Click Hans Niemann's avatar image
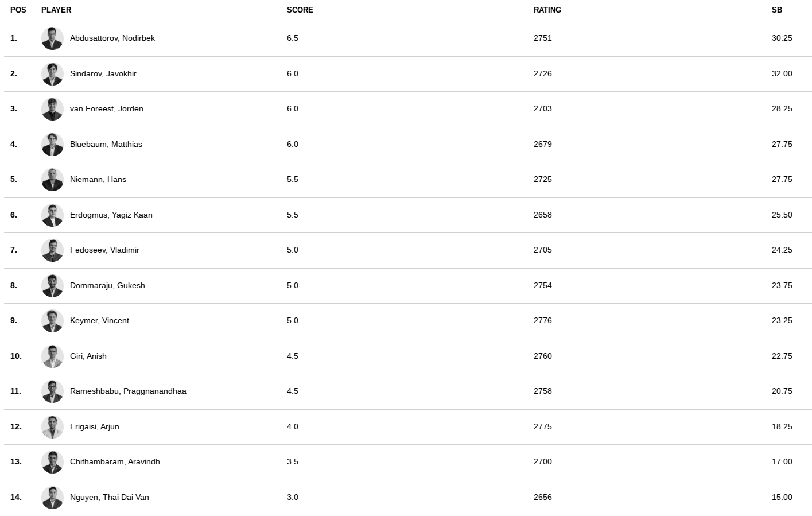Screen dimensions: 812x516 (52, 180)
